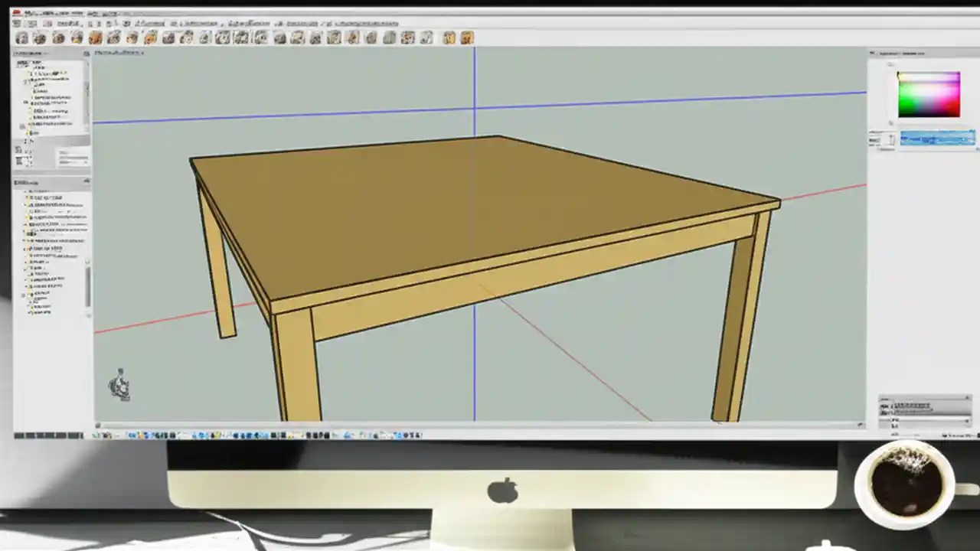Select the blue texture thumbnail strip

click(938, 139)
